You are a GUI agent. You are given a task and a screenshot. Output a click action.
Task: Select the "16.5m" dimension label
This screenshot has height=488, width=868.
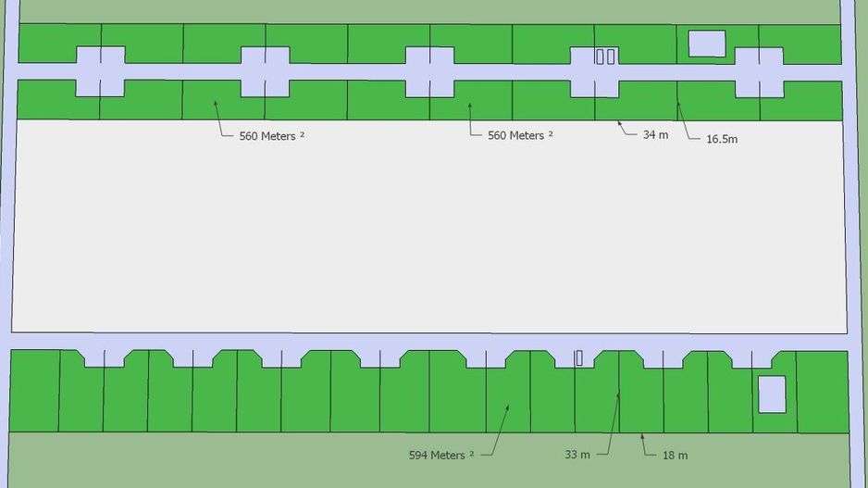[x=722, y=139]
